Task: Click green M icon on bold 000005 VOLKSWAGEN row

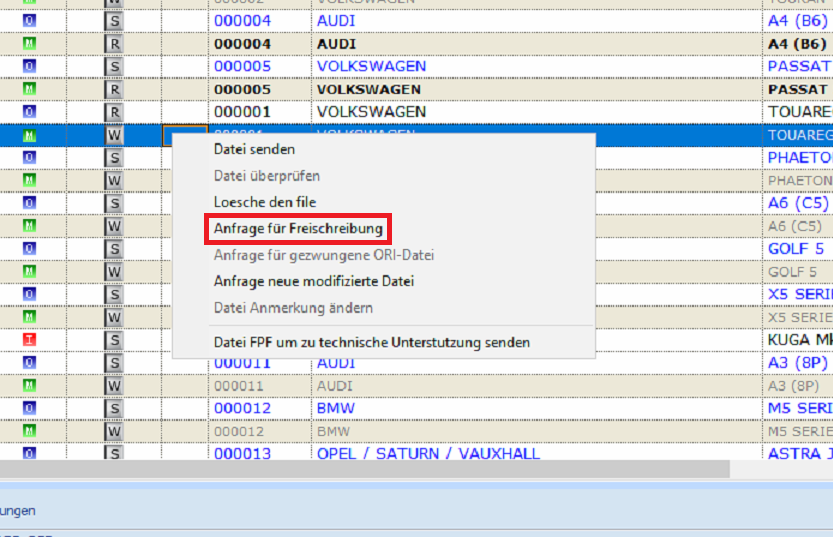Action: pyautogui.click(x=29, y=89)
